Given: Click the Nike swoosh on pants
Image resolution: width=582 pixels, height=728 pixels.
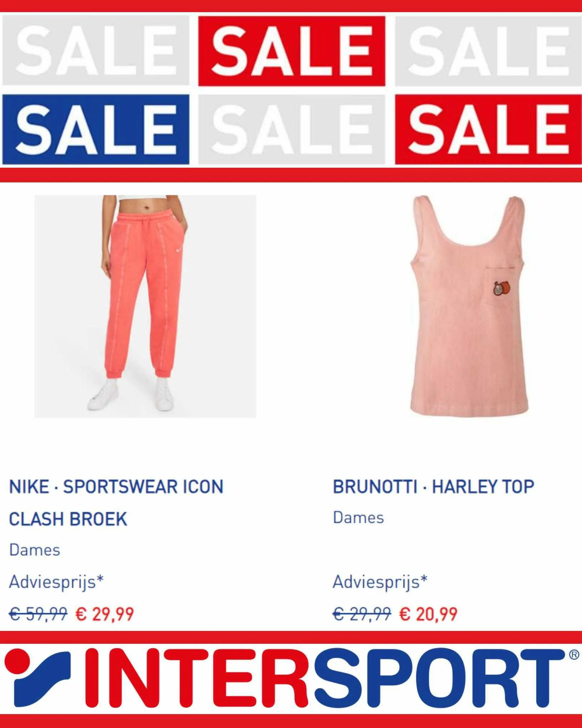Looking at the screenshot, I should [179, 251].
